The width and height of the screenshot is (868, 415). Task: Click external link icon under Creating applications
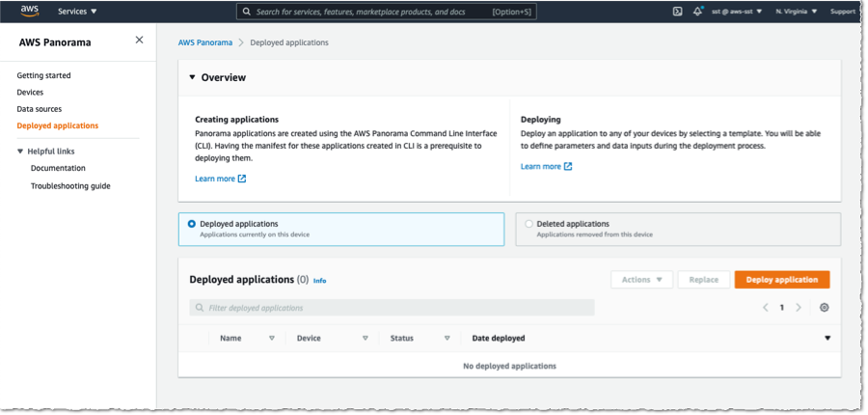tap(242, 179)
